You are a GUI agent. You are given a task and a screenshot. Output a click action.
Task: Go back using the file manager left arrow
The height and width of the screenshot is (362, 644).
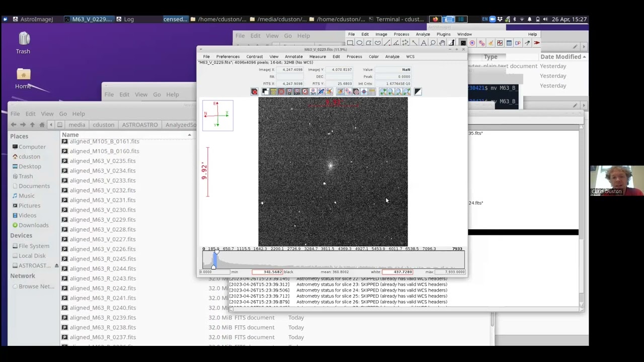[x=14, y=125]
